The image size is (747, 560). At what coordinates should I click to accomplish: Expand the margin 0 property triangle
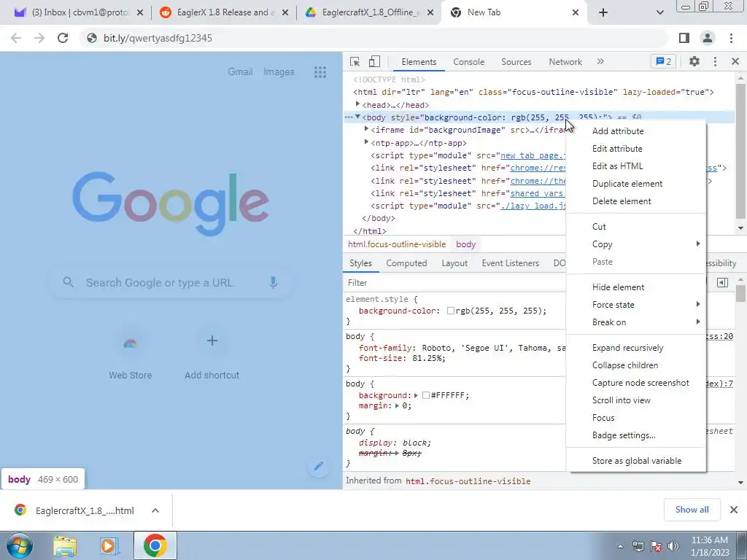coord(398,405)
